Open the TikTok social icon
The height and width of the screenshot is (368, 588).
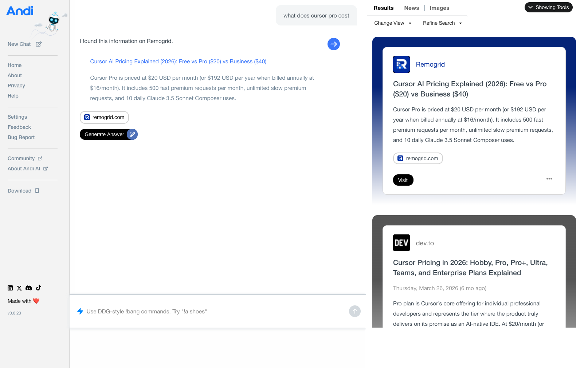click(x=39, y=288)
